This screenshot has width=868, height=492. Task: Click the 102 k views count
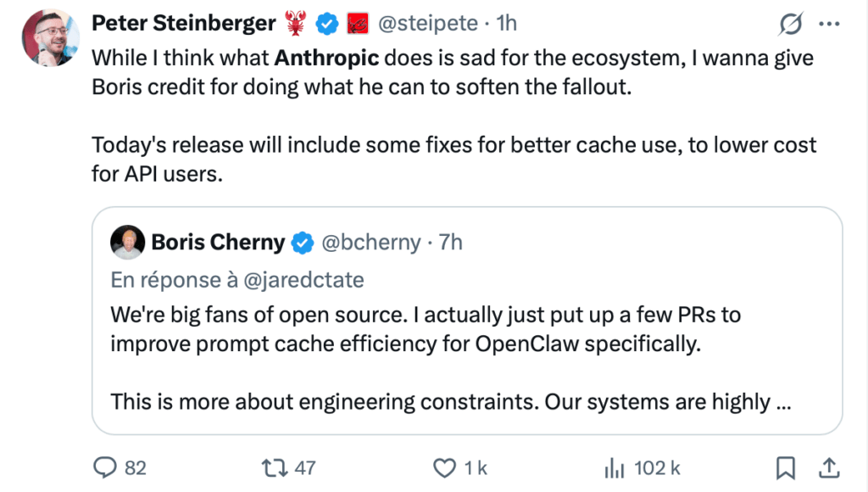657,467
